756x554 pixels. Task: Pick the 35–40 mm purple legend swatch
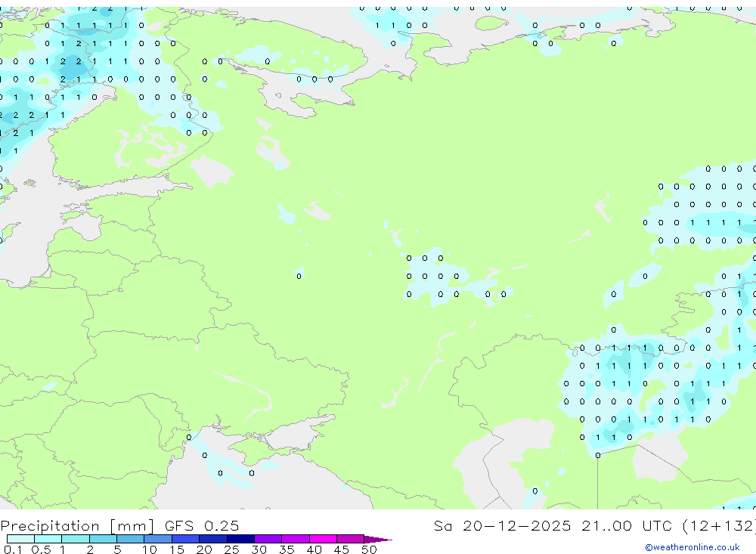pos(296,539)
